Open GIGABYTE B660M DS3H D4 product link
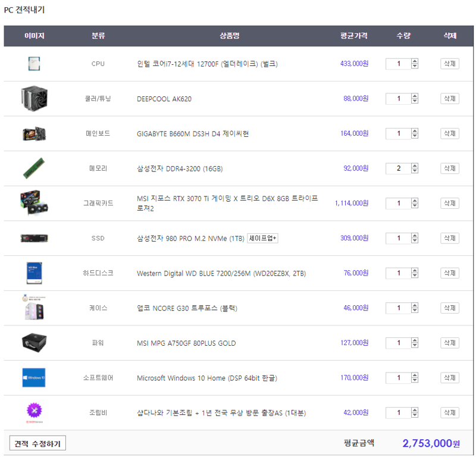476x457 pixels. coord(193,134)
